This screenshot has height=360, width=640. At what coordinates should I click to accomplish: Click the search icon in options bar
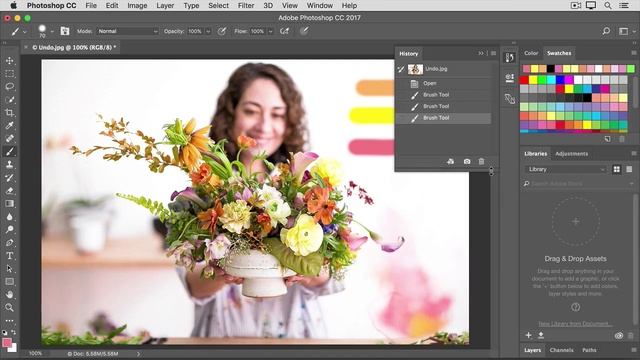[606, 31]
